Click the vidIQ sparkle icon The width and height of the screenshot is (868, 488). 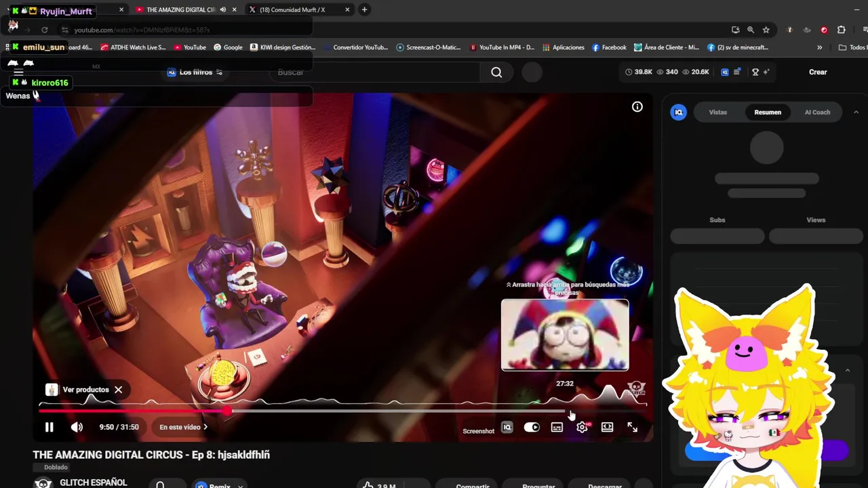(x=766, y=72)
